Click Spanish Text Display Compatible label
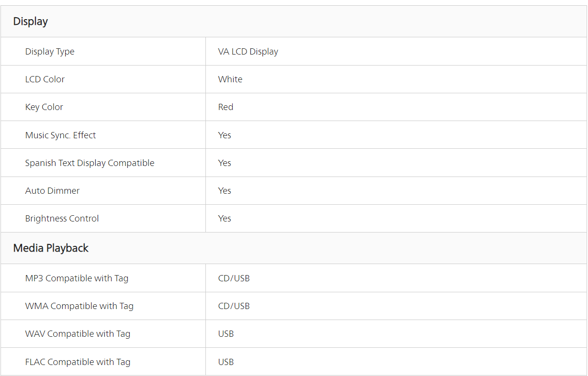The width and height of the screenshot is (588, 376). (x=90, y=163)
